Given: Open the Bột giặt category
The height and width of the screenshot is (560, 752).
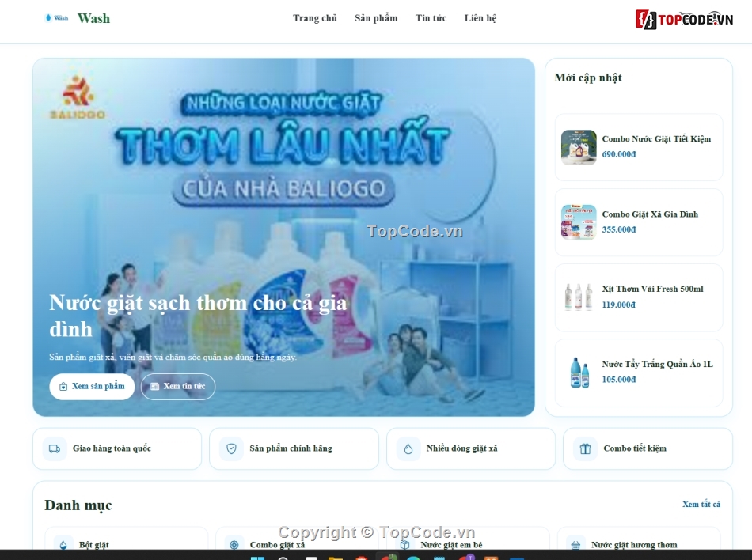Looking at the screenshot, I should (126, 539).
